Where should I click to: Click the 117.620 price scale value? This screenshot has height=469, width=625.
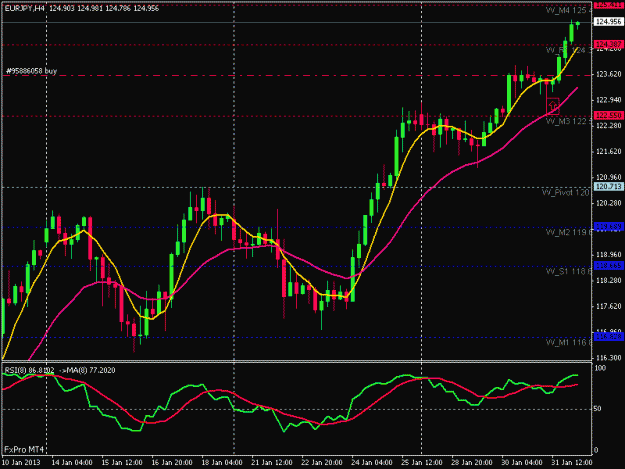click(608, 306)
